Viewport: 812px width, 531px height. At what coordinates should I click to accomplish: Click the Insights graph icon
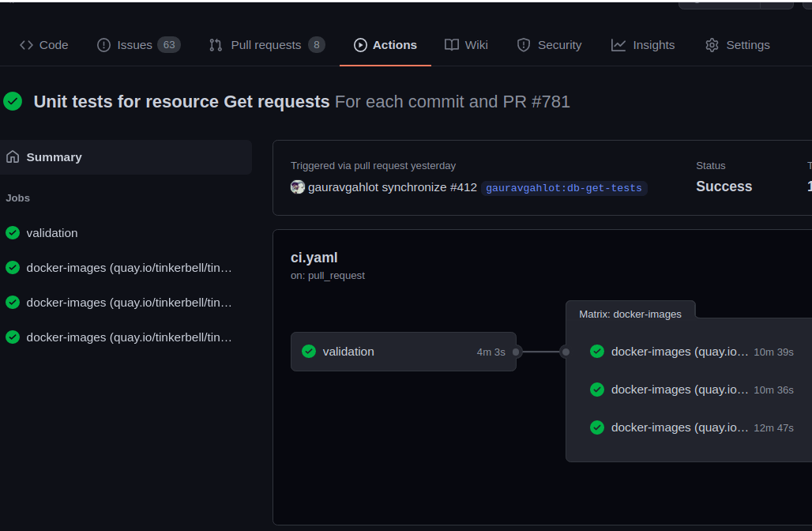[x=618, y=45]
